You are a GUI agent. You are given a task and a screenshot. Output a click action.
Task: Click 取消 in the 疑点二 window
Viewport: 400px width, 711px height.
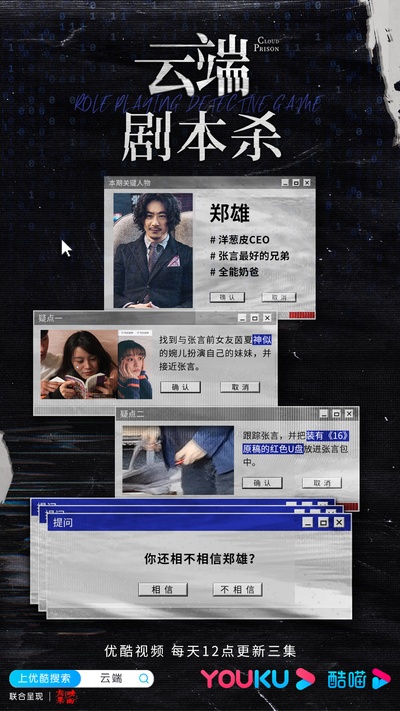click(322, 483)
